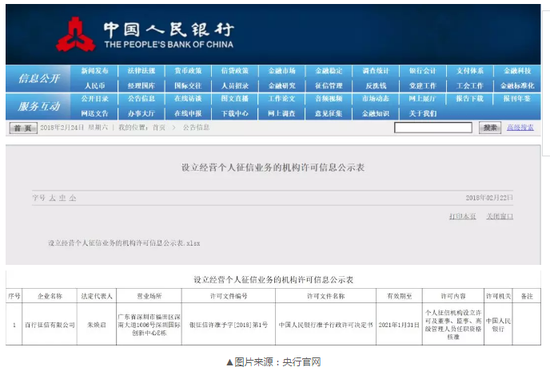Click the People's Bank of China red logo

coord(75,35)
